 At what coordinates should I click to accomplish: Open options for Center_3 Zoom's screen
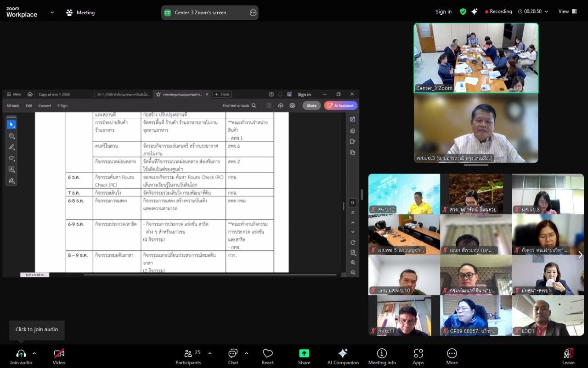(253, 12)
